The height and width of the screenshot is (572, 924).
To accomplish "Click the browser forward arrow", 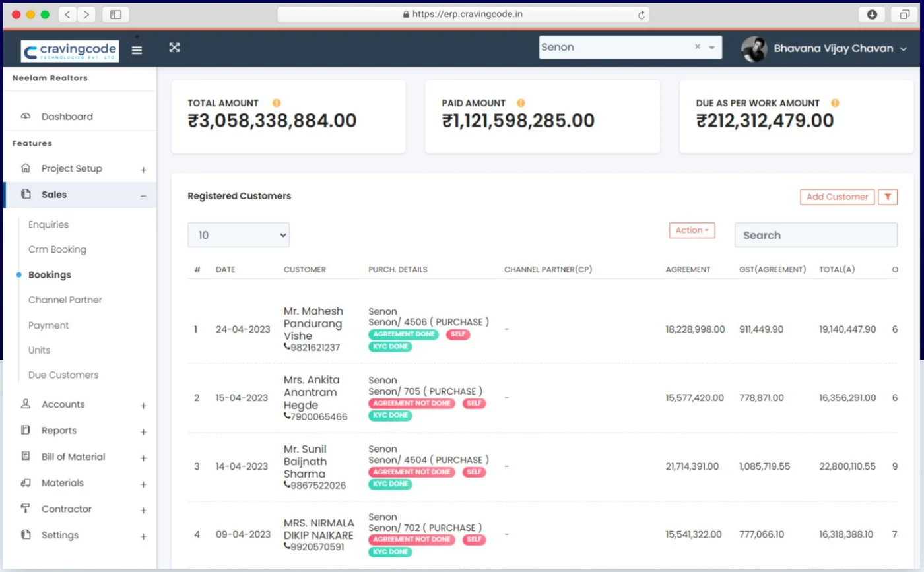I will pyautogui.click(x=86, y=15).
